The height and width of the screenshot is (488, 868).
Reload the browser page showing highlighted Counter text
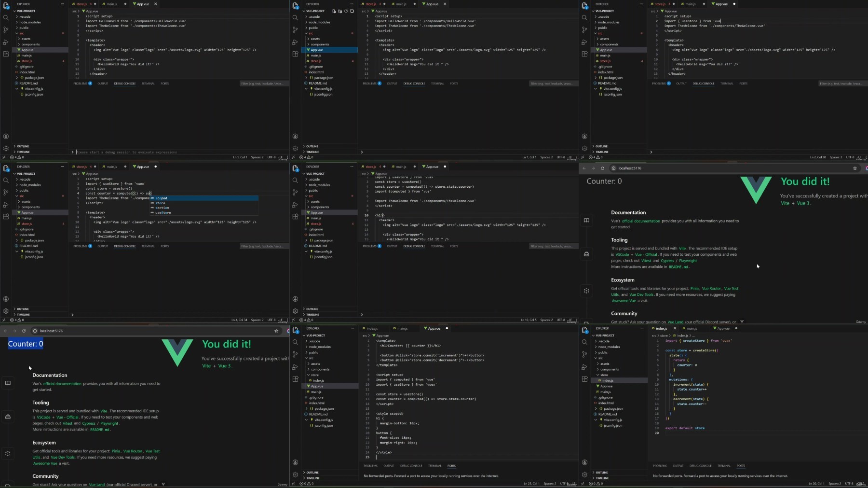click(24, 331)
